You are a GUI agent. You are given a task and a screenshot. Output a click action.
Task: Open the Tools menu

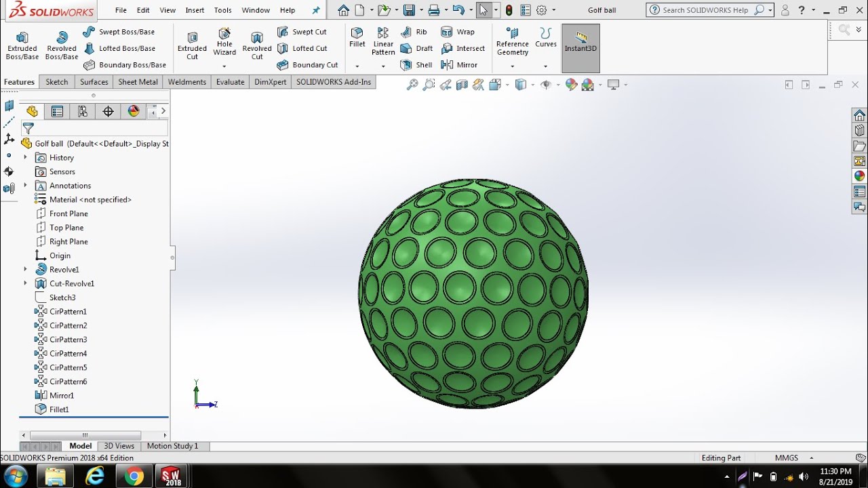pyautogui.click(x=222, y=10)
